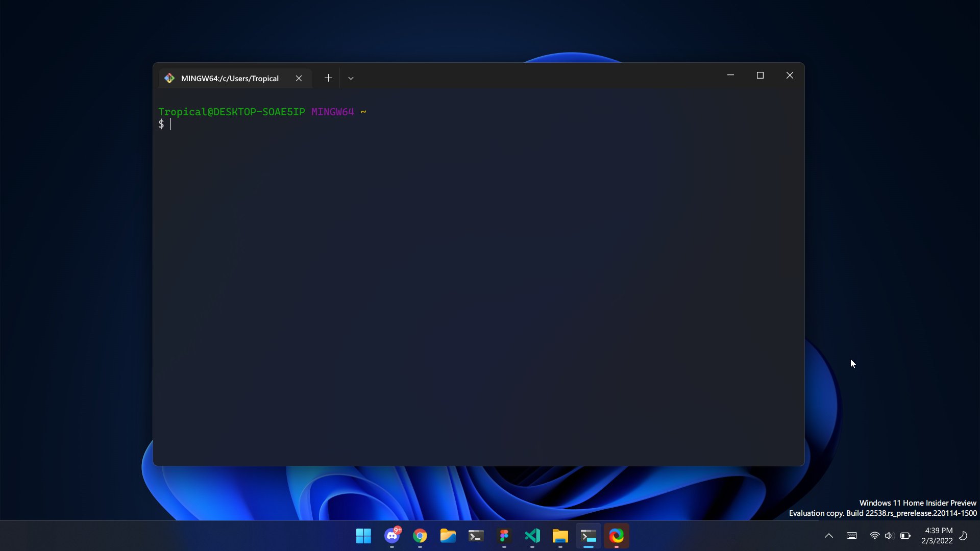
Task: Launch Google Chrome from the taskbar
Action: [420, 536]
